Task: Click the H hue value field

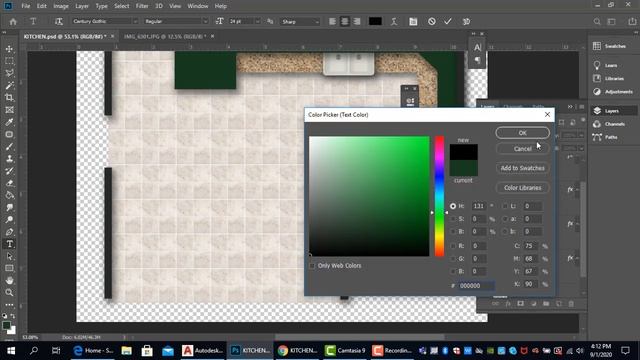Action: tap(479, 206)
